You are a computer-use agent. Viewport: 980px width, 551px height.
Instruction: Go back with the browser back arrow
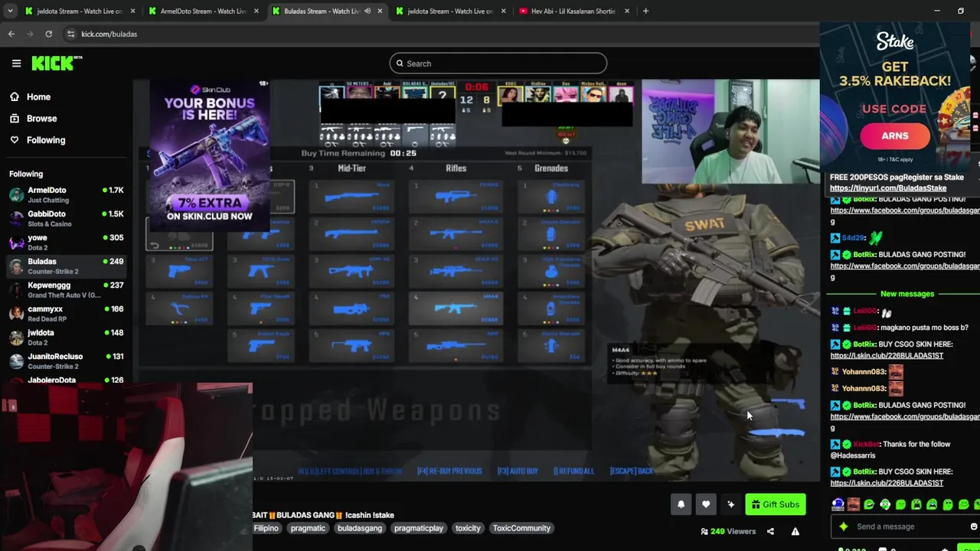(x=11, y=34)
